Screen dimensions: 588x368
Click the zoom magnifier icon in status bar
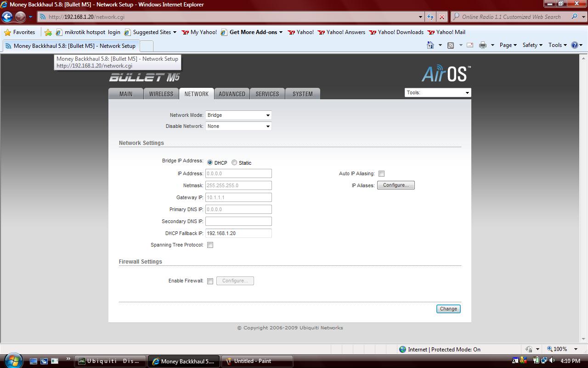(549, 349)
